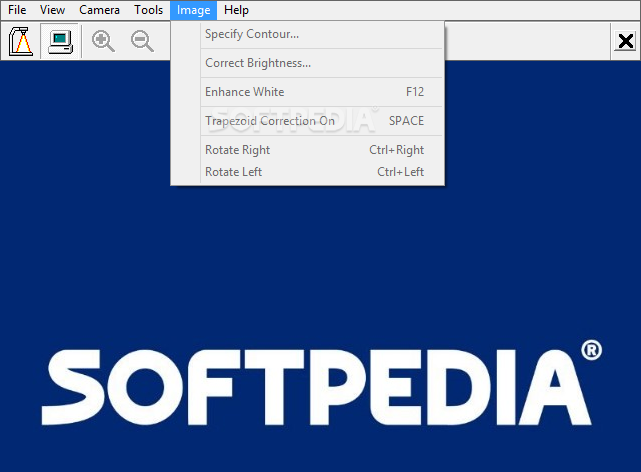Choose Correct Brightness... menu entry

click(307, 63)
